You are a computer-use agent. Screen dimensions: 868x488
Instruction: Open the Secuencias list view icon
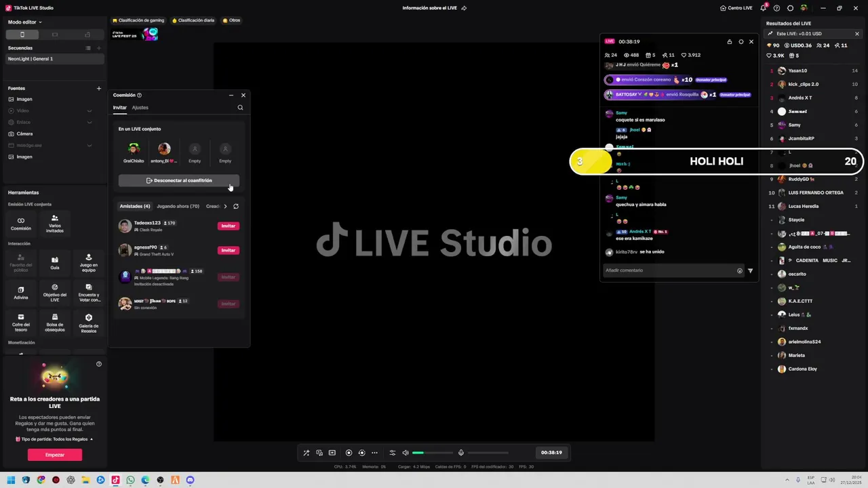point(88,48)
